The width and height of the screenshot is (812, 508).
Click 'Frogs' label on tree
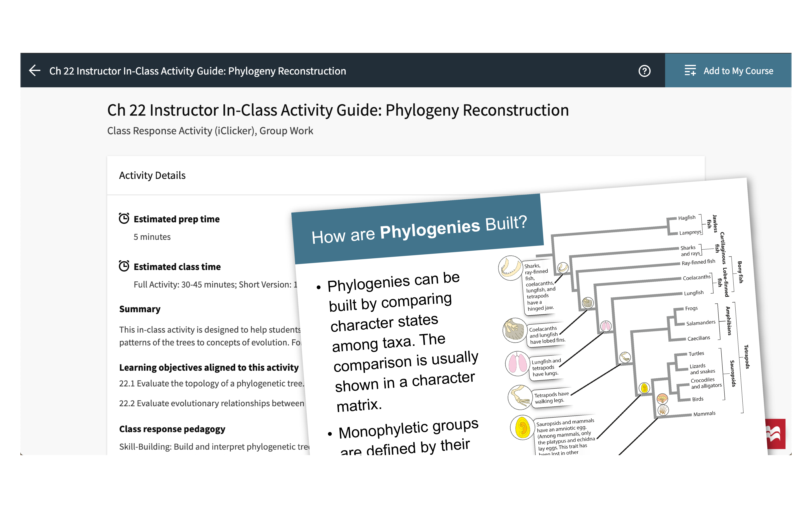pos(691,308)
